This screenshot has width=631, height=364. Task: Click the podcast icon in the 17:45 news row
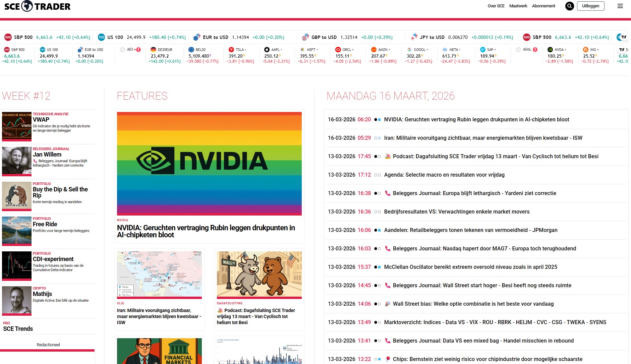point(388,156)
